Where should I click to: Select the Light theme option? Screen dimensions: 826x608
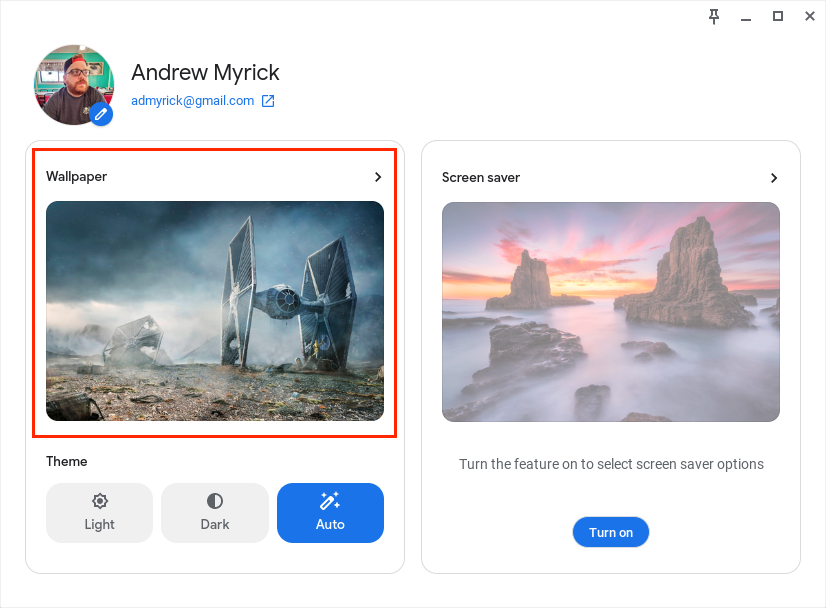tap(99, 512)
